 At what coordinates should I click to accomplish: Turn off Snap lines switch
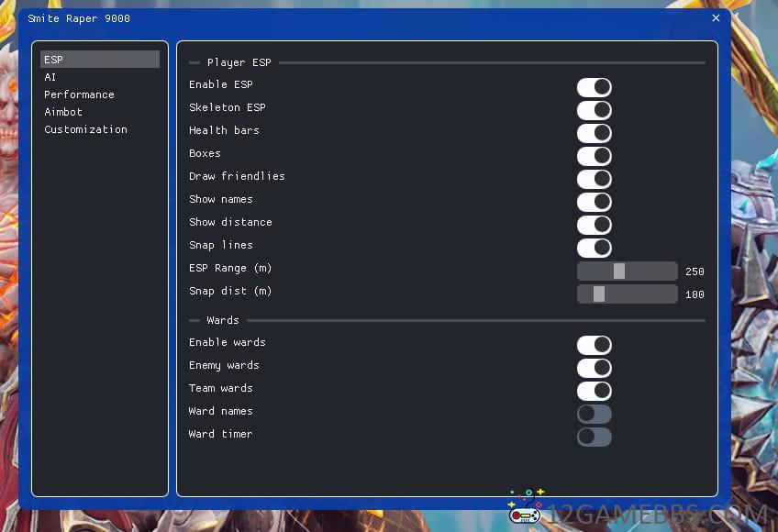pyautogui.click(x=594, y=248)
